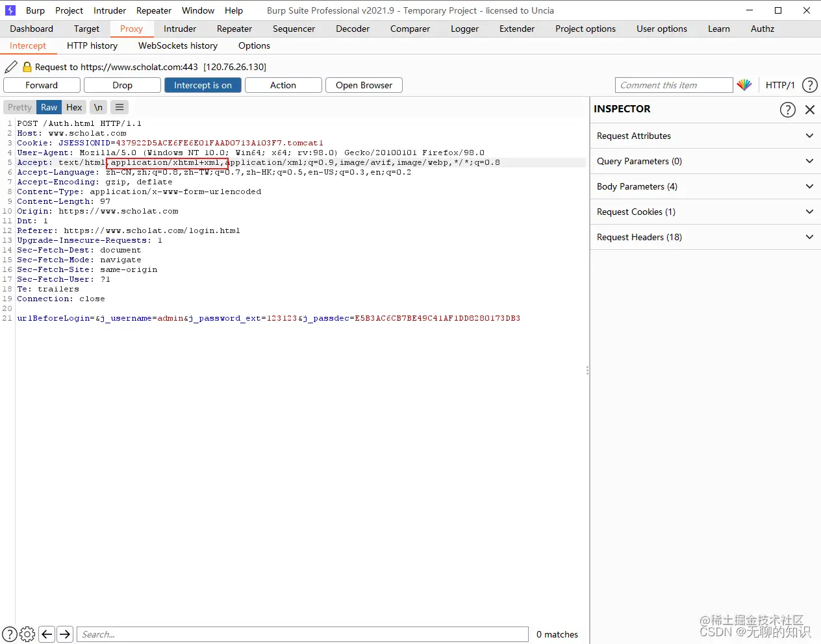Open HTTP history sub-tab

tap(92, 45)
